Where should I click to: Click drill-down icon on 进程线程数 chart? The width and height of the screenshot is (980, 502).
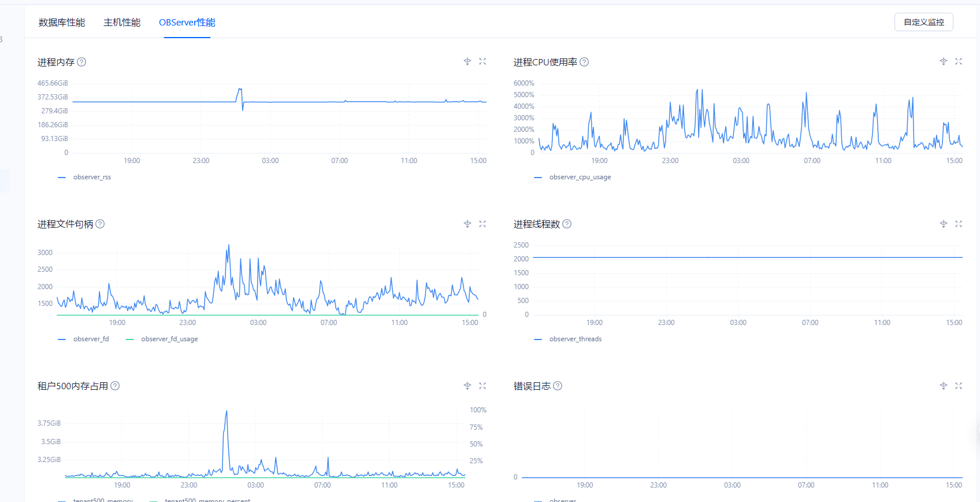[x=944, y=224]
